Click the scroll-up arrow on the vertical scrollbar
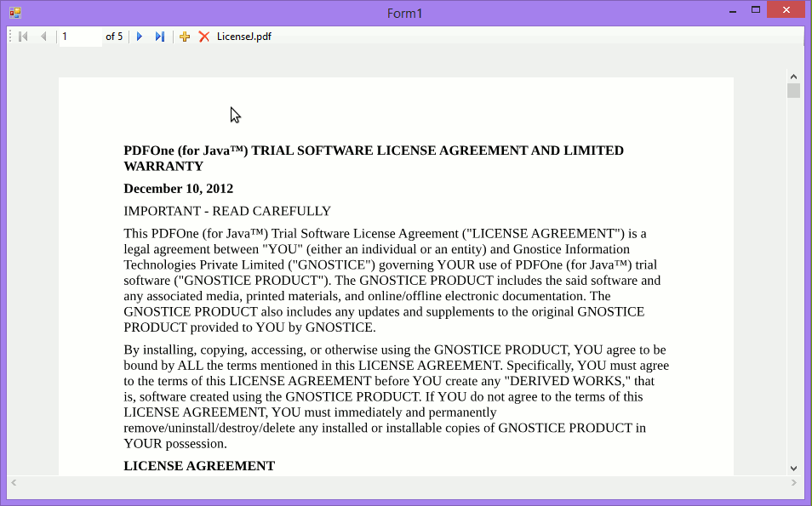This screenshot has width=812, height=506. point(793,76)
